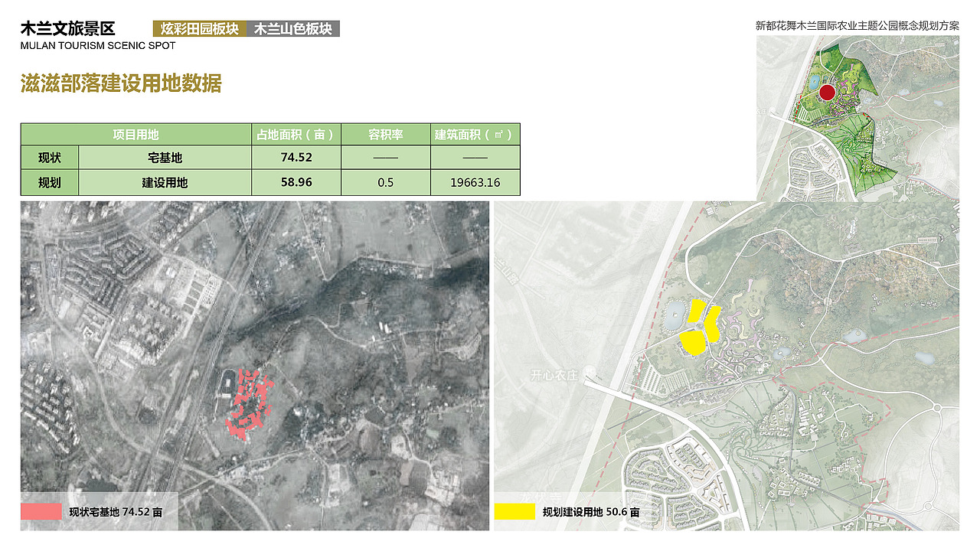
Task: Click the 74.52 area cell
Action: point(296,158)
